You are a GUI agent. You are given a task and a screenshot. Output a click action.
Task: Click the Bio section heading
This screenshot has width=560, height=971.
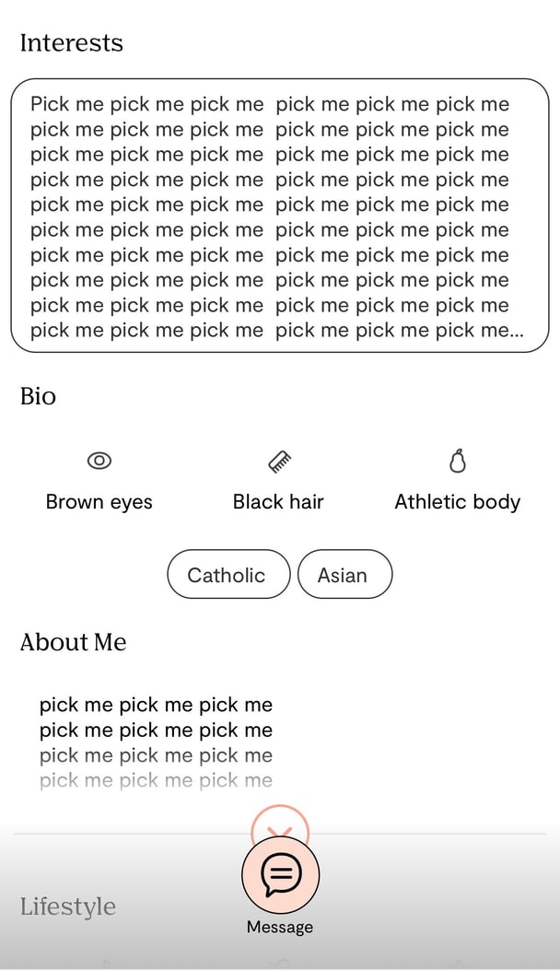click(x=38, y=396)
